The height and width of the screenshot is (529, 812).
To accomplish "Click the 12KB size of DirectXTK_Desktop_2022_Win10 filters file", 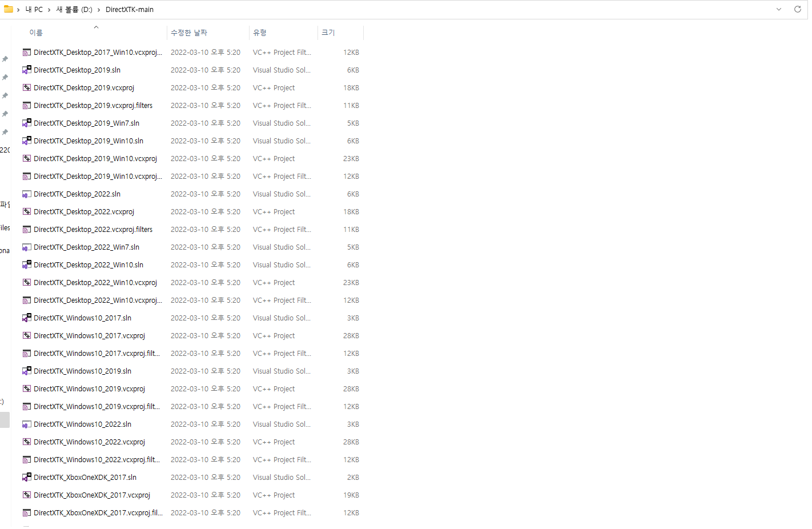I will [351, 300].
